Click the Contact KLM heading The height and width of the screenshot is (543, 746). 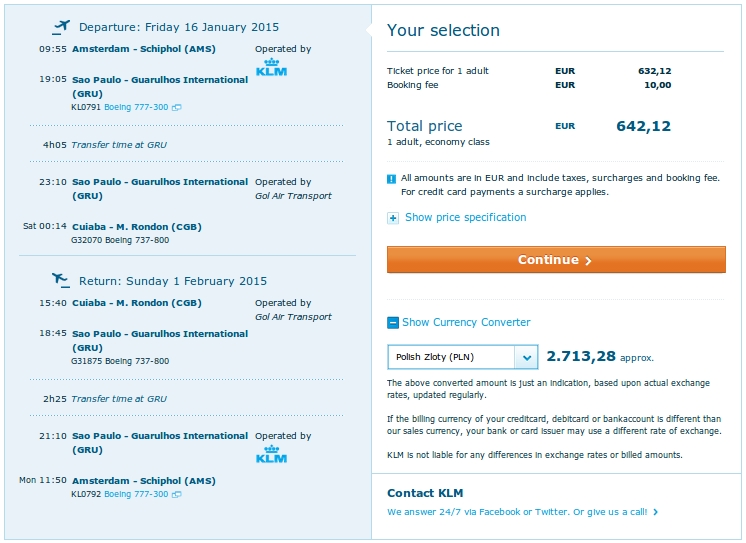[x=425, y=493]
